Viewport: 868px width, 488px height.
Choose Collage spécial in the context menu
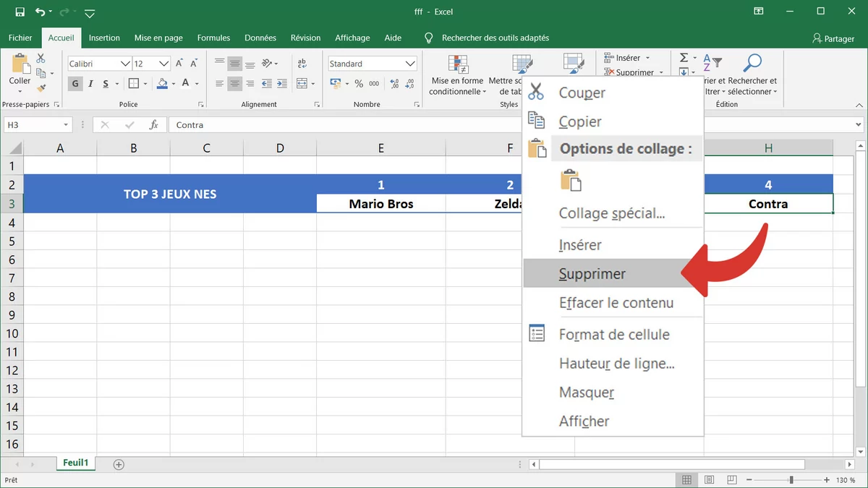612,213
